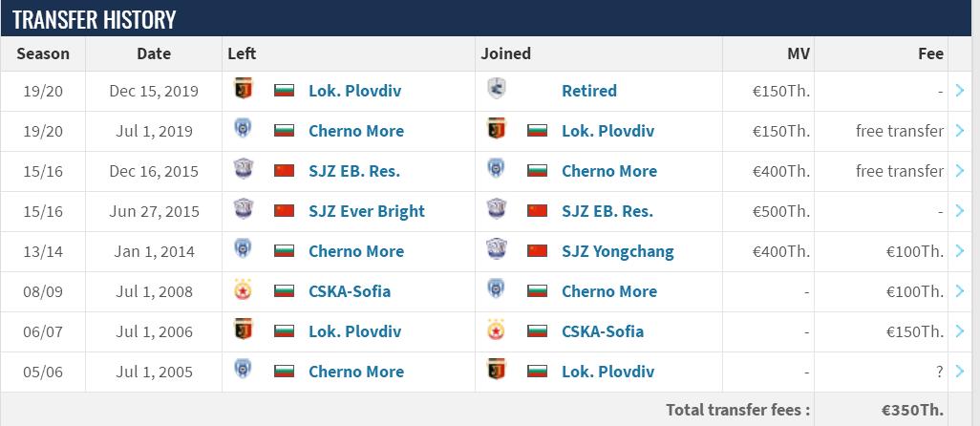Screen dimensions: 980x426
Task: Open the SJZ Yongchang club link
Action: 617,251
